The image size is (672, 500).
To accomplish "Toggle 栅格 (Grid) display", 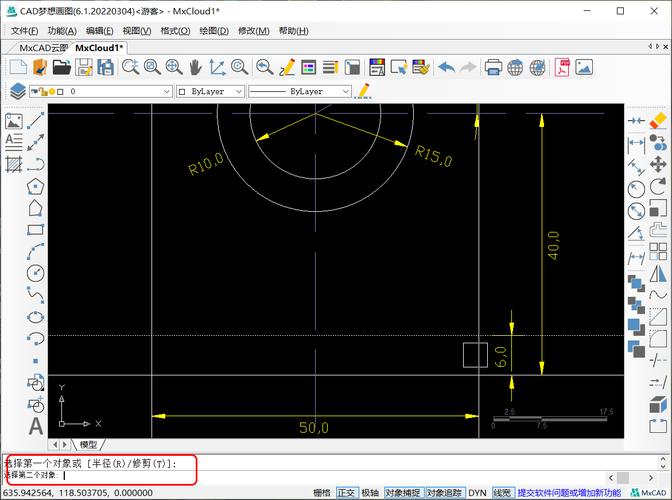I will click(x=322, y=493).
